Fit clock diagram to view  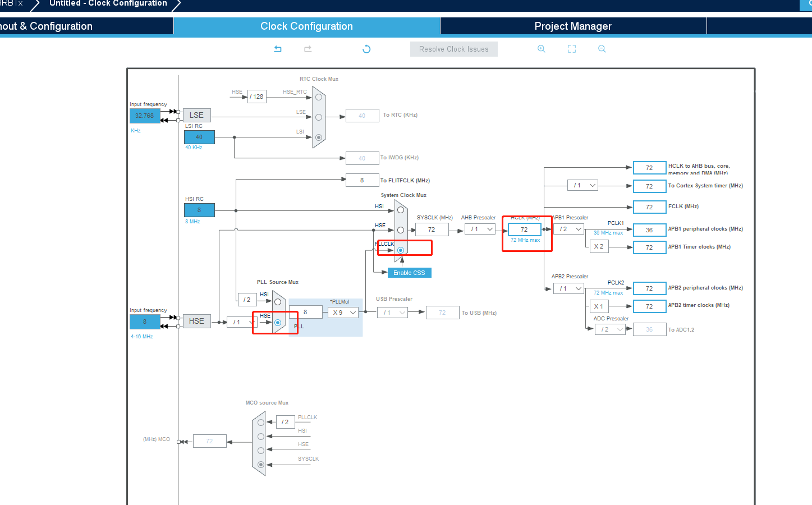(572, 49)
